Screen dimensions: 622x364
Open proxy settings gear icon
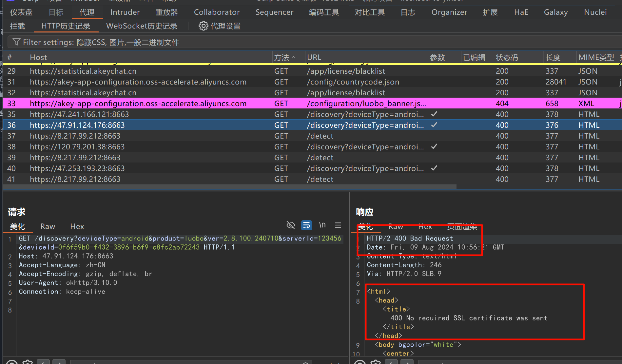point(203,26)
